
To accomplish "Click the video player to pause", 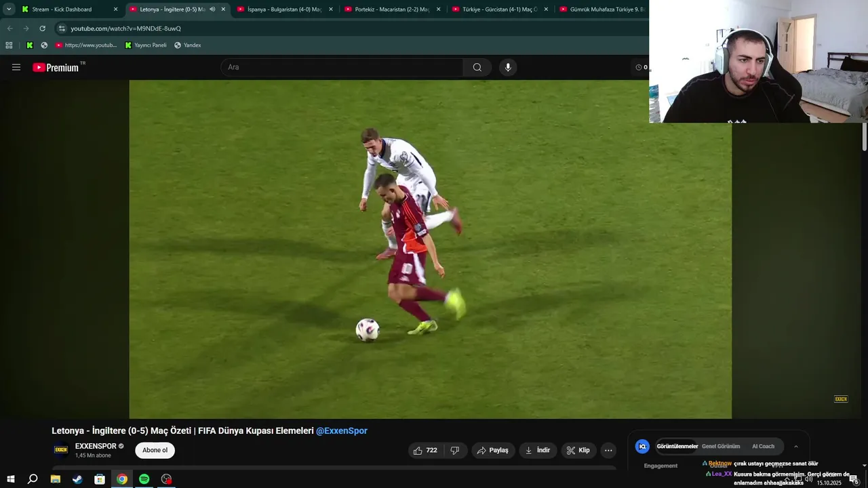I will coord(430,249).
